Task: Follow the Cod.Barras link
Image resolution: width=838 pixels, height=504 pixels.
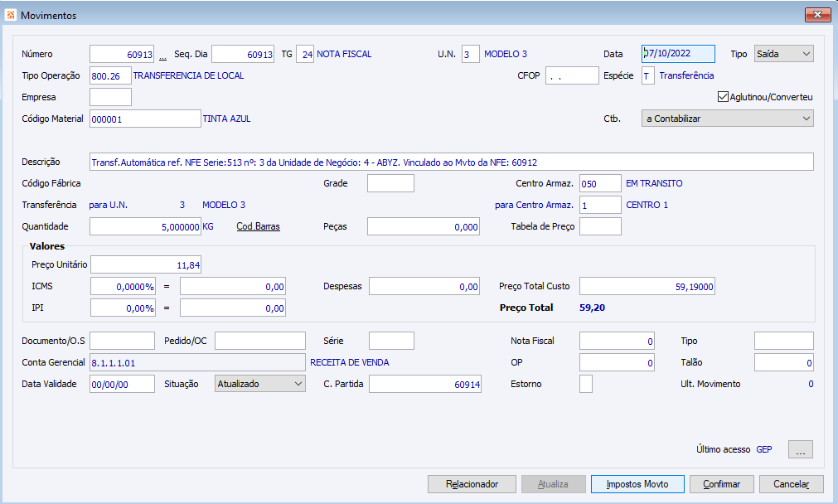Action: pos(258,226)
